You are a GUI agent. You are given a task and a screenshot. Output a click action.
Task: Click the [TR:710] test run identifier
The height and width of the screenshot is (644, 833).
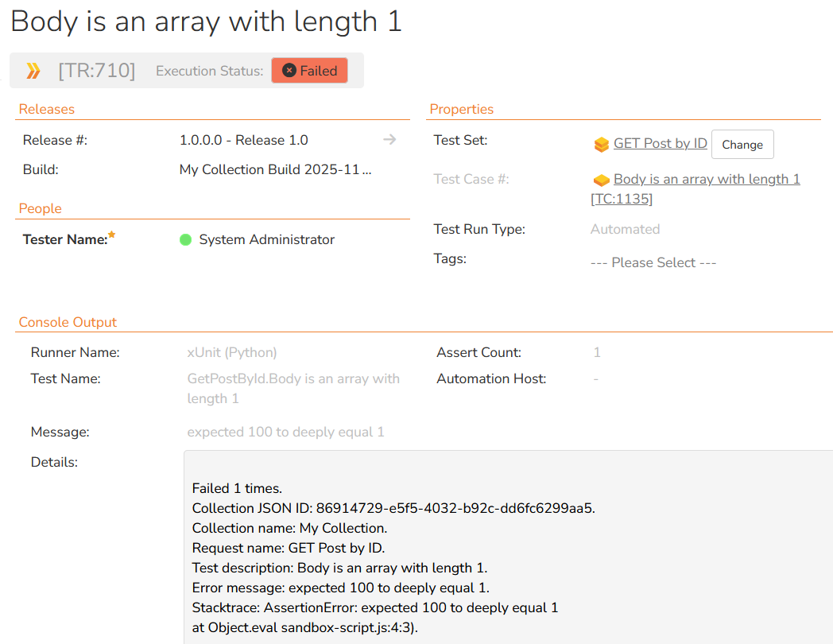[97, 71]
